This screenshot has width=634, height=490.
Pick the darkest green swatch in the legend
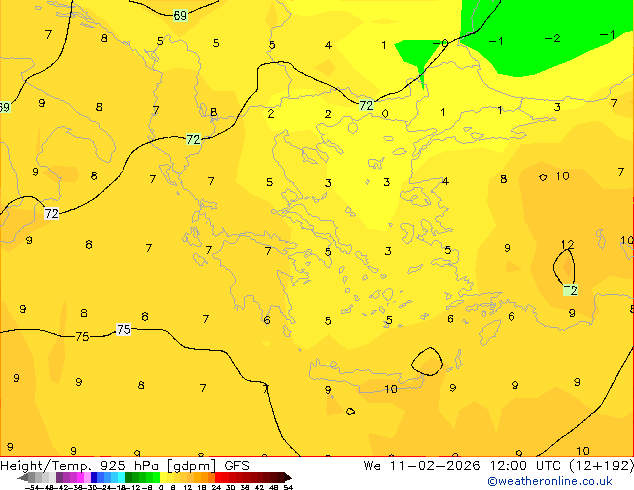(x=128, y=477)
